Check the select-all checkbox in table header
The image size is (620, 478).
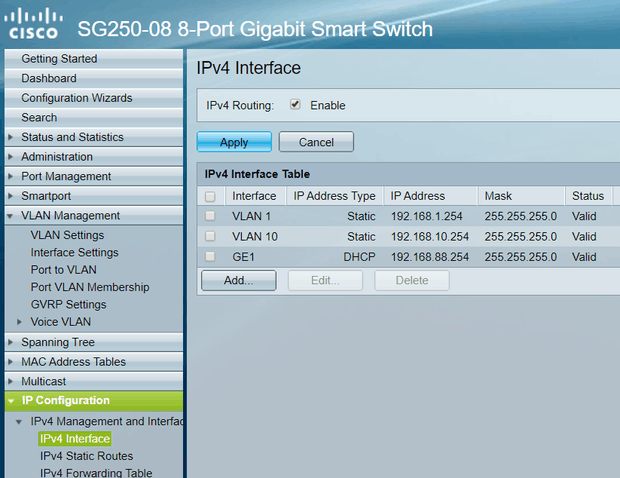pyautogui.click(x=210, y=196)
